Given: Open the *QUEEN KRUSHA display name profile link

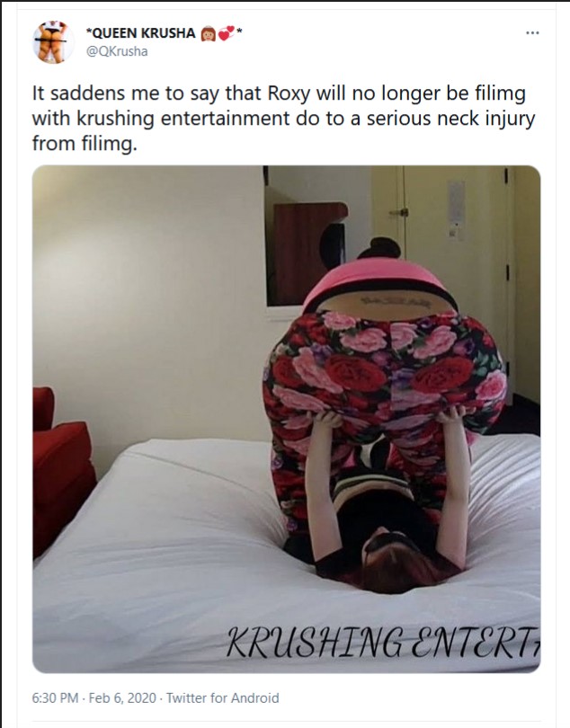Looking at the screenshot, I should click(x=141, y=33).
